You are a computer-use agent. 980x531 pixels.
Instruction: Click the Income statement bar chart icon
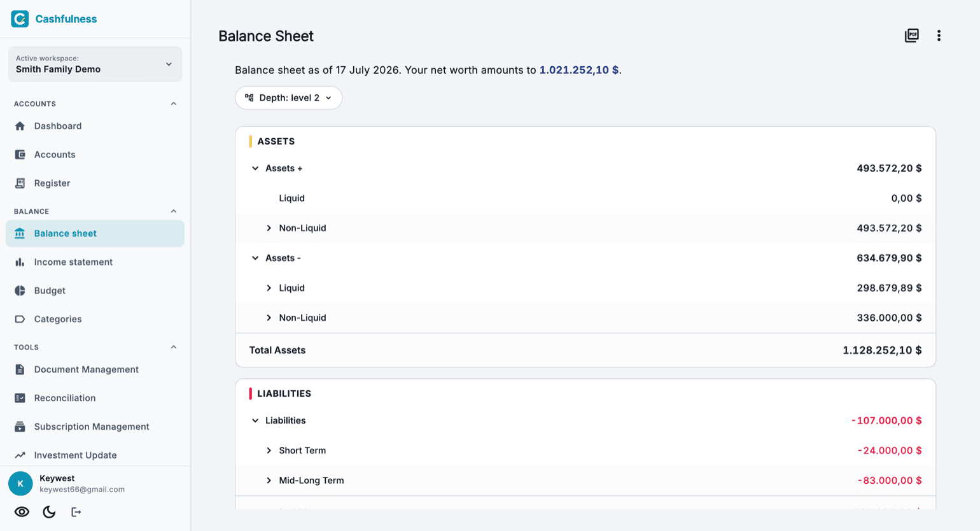20,262
